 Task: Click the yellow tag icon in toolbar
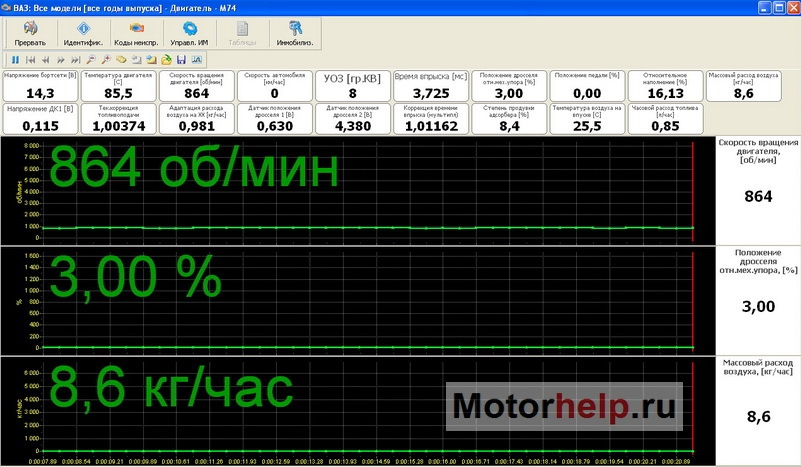coord(121,60)
